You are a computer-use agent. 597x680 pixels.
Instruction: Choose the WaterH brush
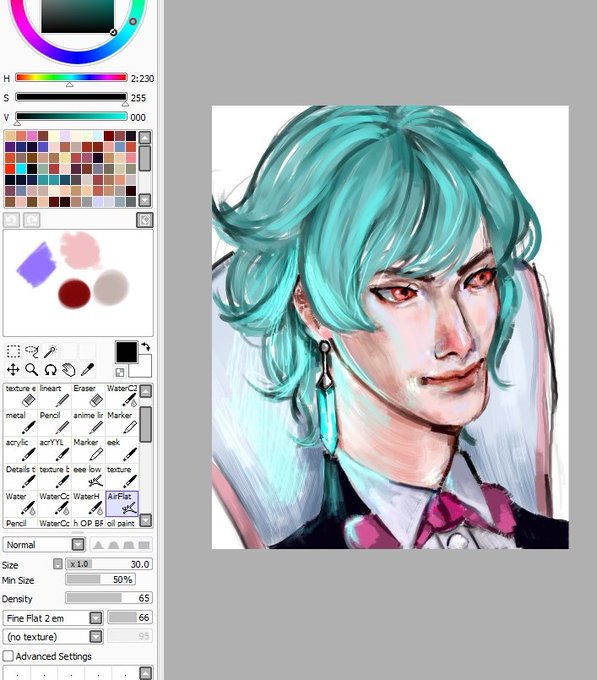coord(88,504)
